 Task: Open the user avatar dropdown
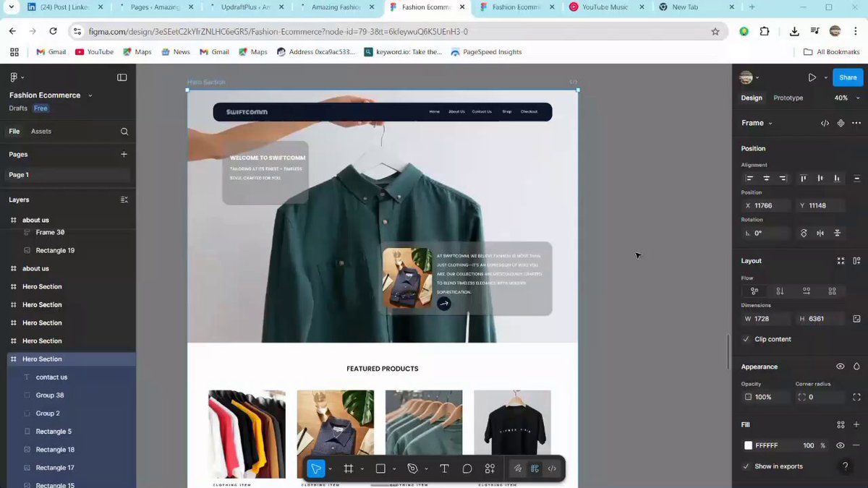pyautogui.click(x=749, y=77)
